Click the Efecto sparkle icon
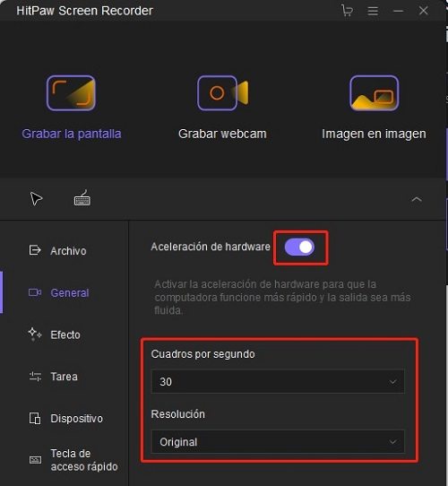The width and height of the screenshot is (448, 486). [34, 334]
